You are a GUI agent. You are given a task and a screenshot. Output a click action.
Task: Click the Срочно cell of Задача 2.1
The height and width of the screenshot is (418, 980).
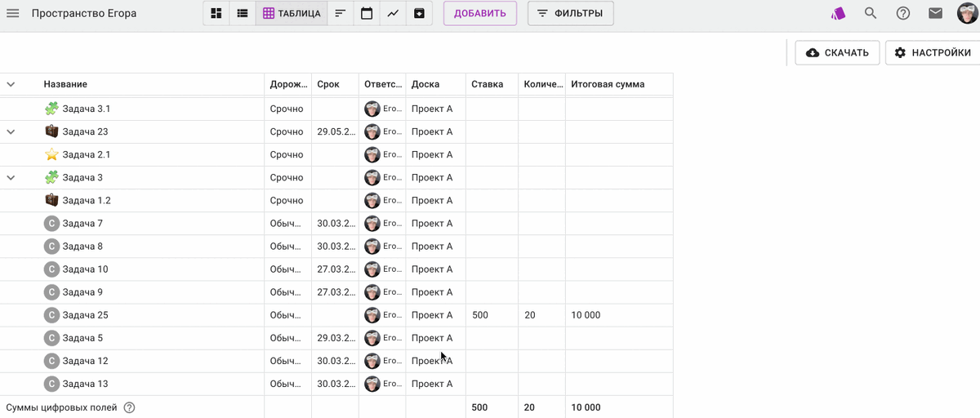click(287, 154)
